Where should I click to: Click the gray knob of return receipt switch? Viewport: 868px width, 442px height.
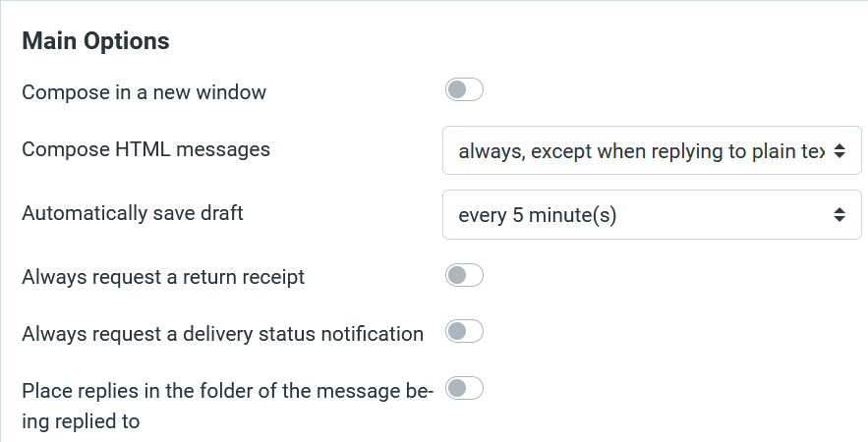[456, 276]
